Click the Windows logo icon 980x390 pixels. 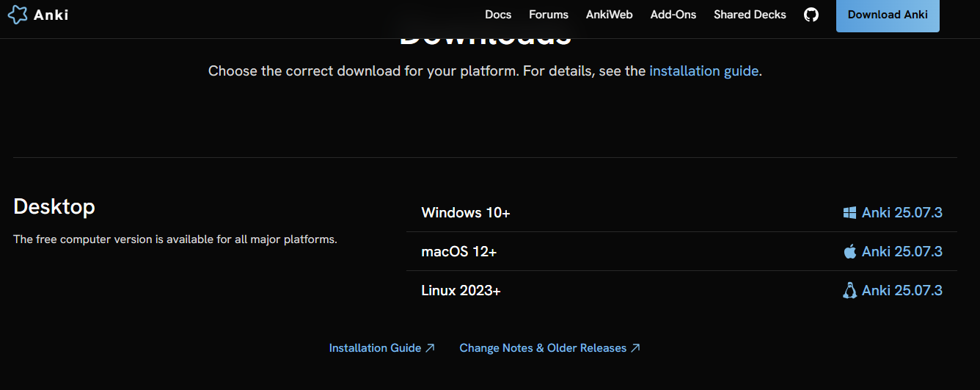[x=850, y=213]
